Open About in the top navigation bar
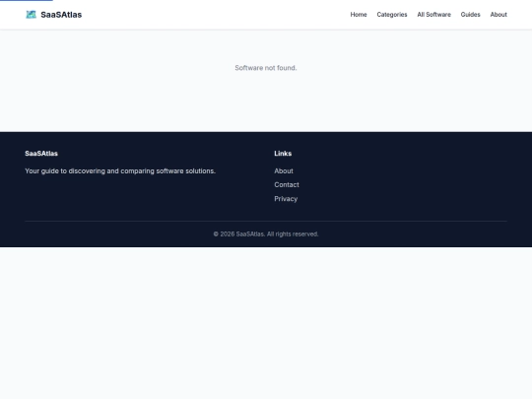 coord(499,15)
